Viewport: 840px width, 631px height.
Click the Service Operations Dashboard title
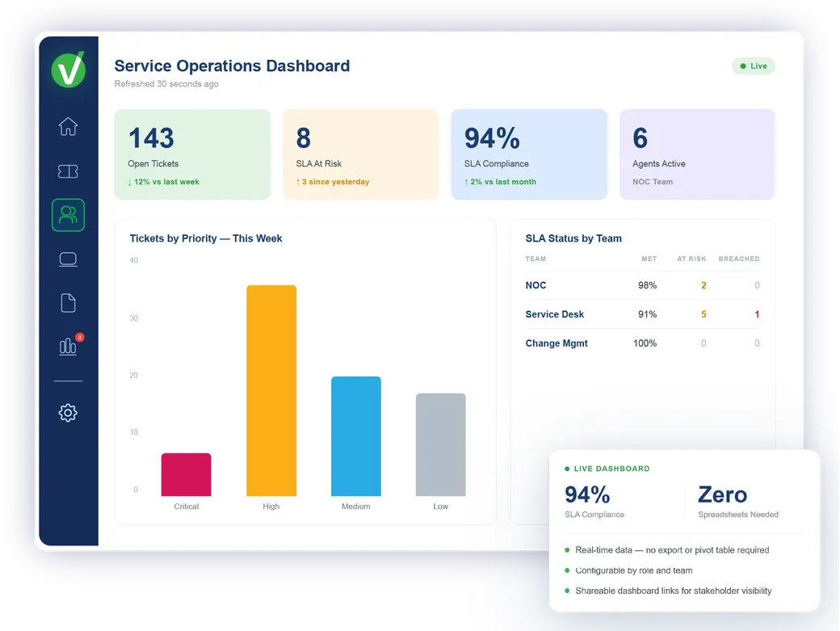click(x=232, y=66)
